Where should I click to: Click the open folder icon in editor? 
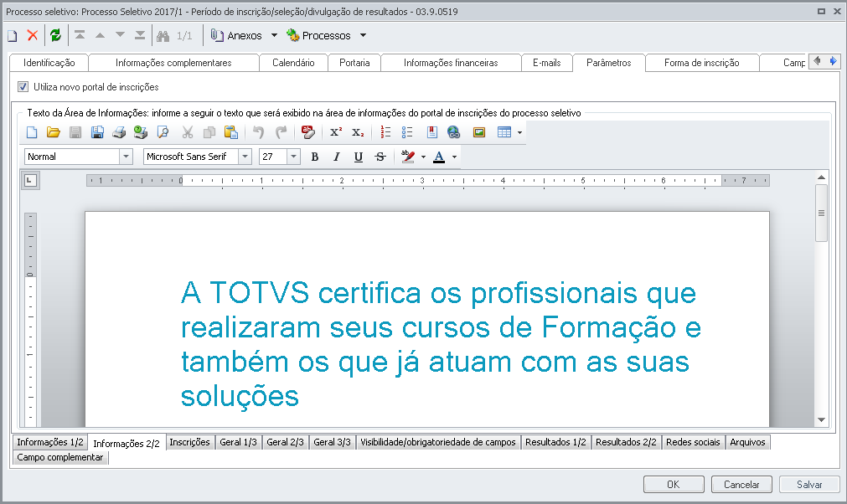pyautogui.click(x=53, y=132)
